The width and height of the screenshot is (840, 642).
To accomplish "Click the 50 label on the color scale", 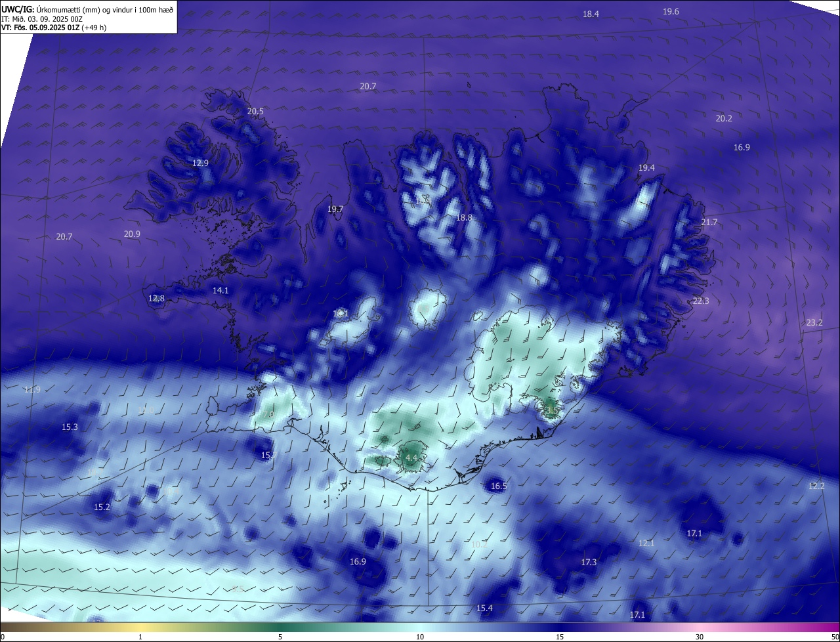I will point(835,637).
